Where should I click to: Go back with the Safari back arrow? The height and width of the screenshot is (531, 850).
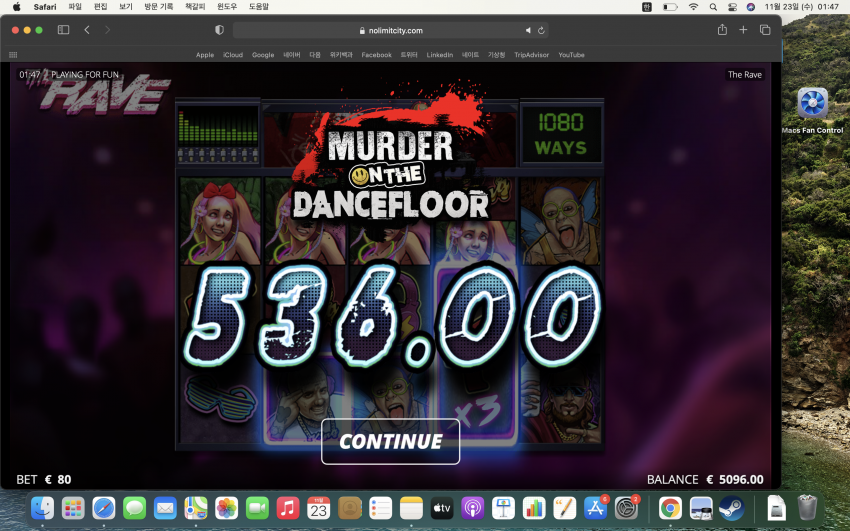click(87, 30)
